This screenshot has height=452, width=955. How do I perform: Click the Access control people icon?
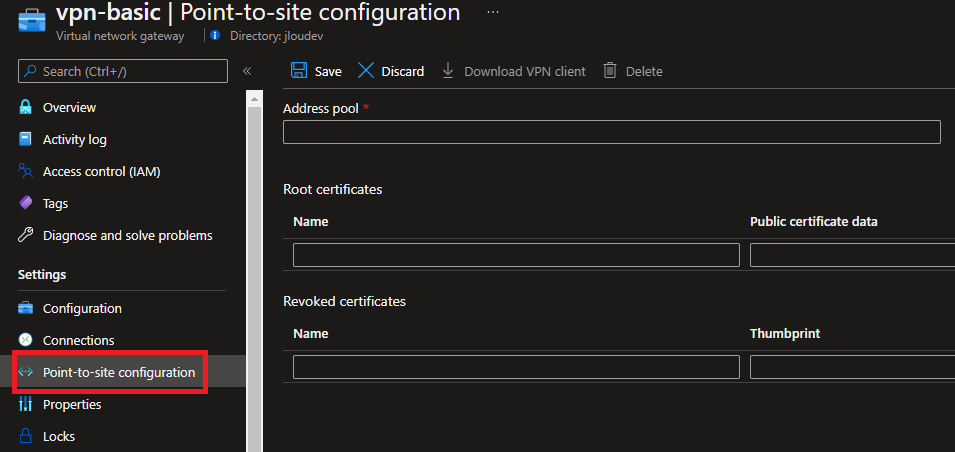[x=25, y=171]
